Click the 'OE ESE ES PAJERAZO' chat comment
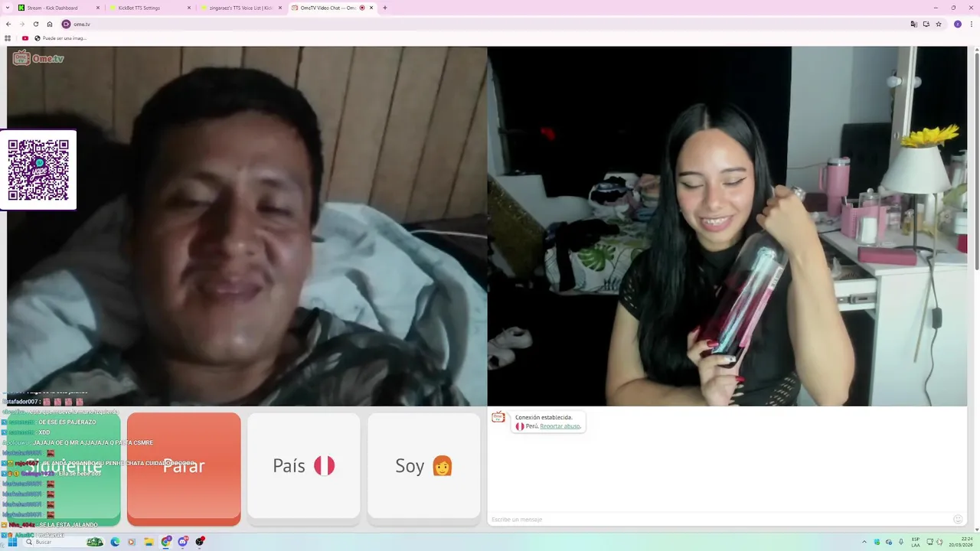 pyautogui.click(x=67, y=422)
